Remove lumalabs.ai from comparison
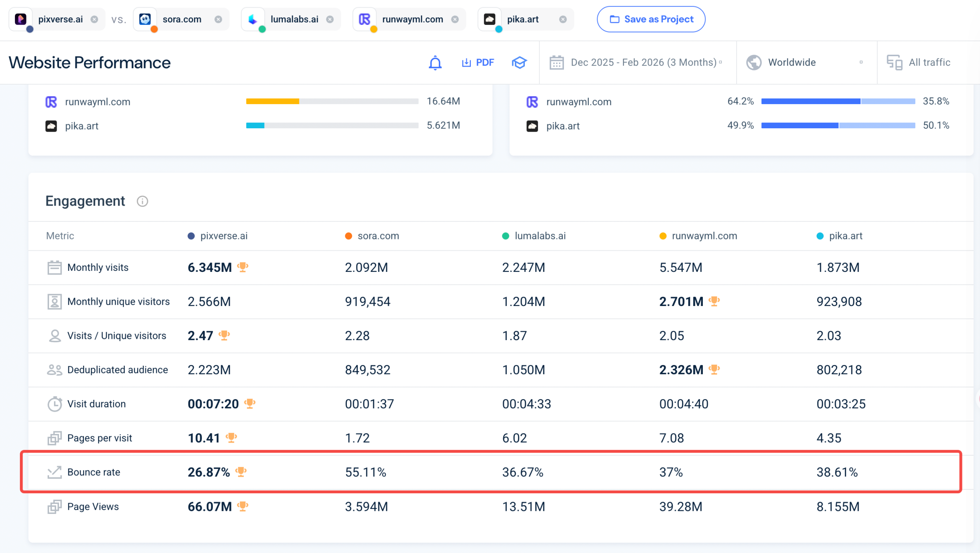Screen dimensions: 980x553 (x=330, y=19)
